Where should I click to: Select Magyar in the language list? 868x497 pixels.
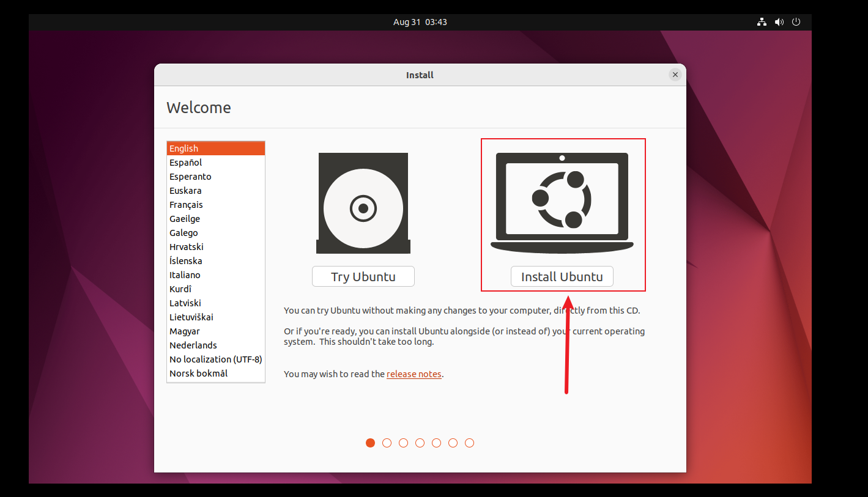pos(216,331)
